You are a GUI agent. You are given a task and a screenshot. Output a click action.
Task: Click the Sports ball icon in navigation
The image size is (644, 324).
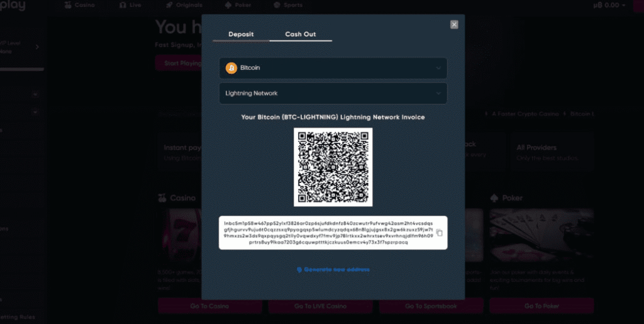click(x=277, y=5)
